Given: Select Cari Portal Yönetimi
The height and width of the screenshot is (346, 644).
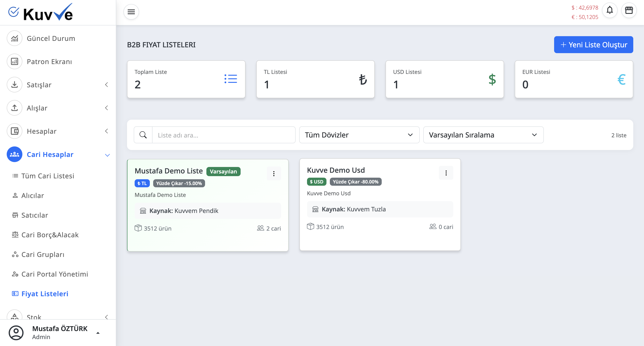Looking at the screenshot, I should 55,274.
